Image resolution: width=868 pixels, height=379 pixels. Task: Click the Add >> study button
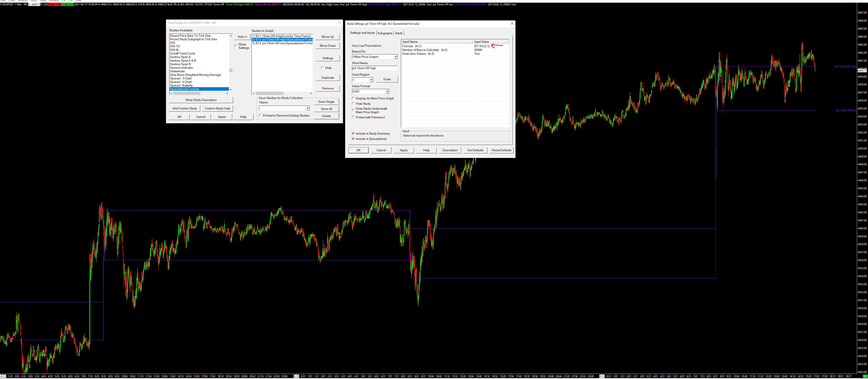pyautogui.click(x=242, y=37)
